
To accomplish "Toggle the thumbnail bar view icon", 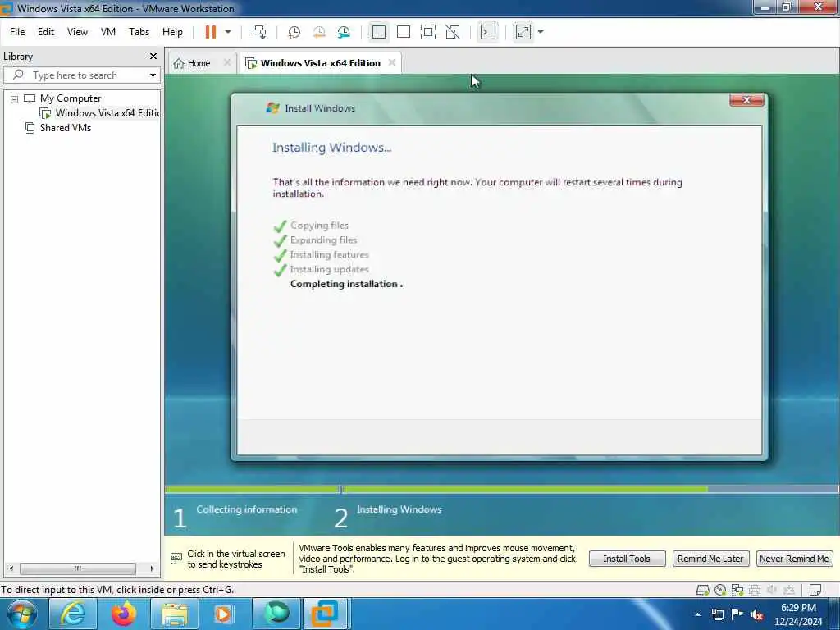I will (404, 32).
